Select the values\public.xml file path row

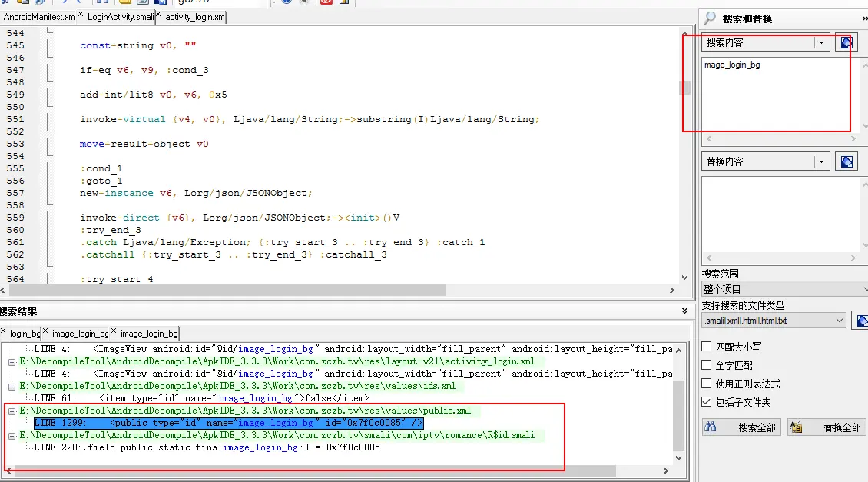tap(245, 411)
